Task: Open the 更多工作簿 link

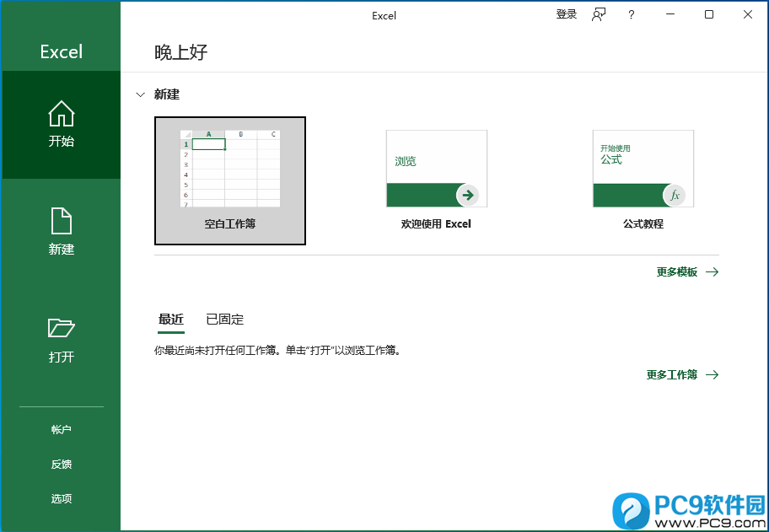Action: (683, 375)
